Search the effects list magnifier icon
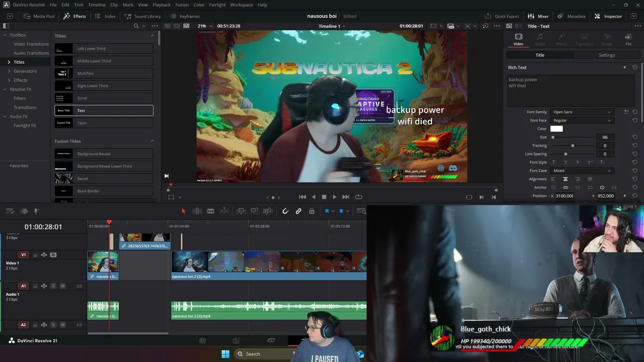Image resolution: width=644 pixels, height=362 pixels. [x=136, y=26]
